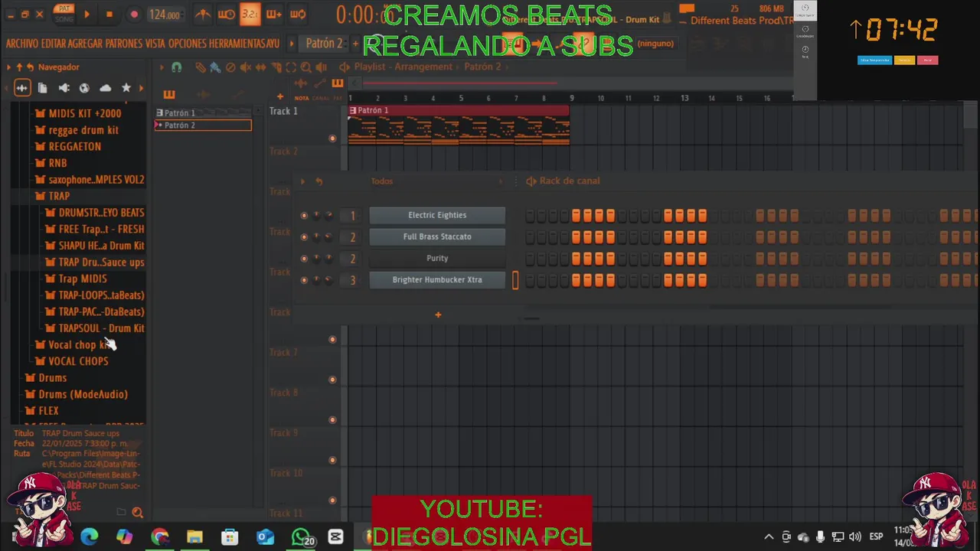Expand TRAPSOUL - Drum Kit folder
Viewport: 980px width, 551px height.
pyautogui.click(x=94, y=328)
